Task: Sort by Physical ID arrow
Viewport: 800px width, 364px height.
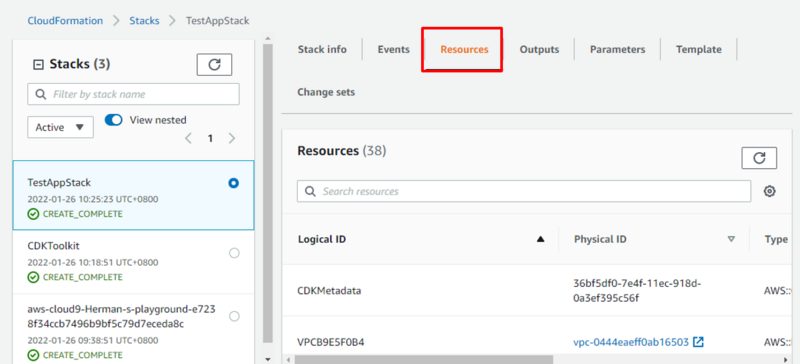Action: click(731, 239)
